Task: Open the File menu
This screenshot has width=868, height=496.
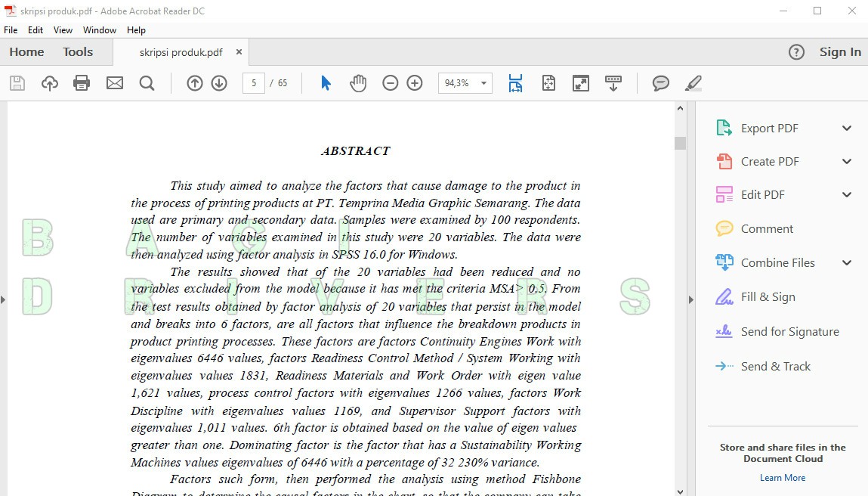Action: [11, 30]
